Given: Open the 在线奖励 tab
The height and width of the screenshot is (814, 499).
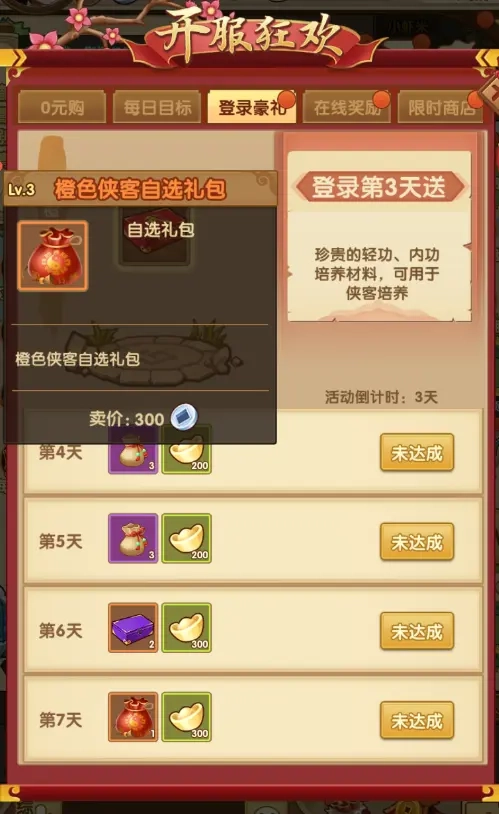Looking at the screenshot, I should pos(346,107).
